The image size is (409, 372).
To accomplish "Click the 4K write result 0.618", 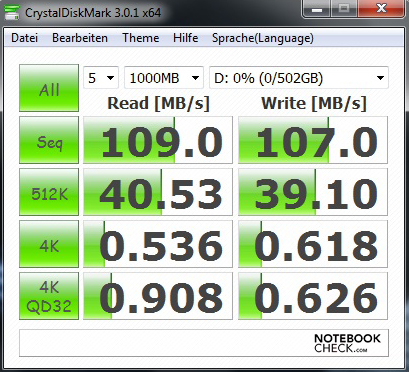I will 313,244.
